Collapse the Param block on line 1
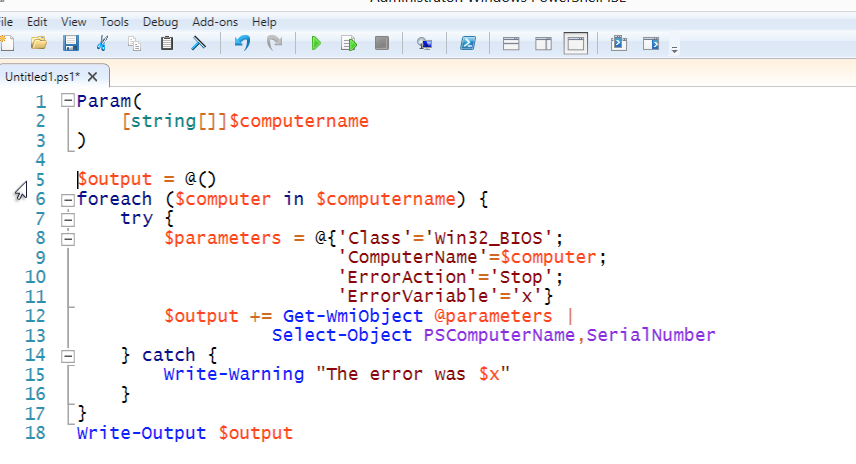This screenshot has width=856, height=464. (x=67, y=101)
